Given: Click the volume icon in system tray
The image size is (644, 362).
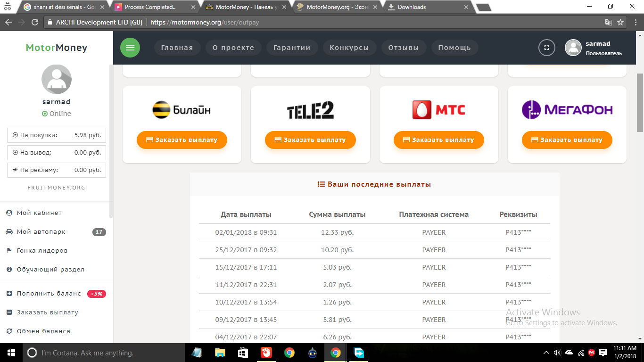Looking at the screenshot, I should 557,353.
